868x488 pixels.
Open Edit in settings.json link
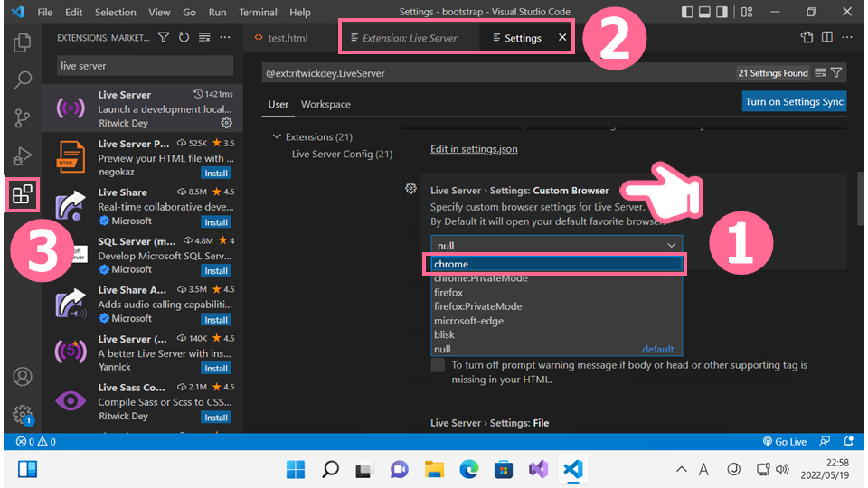click(474, 149)
